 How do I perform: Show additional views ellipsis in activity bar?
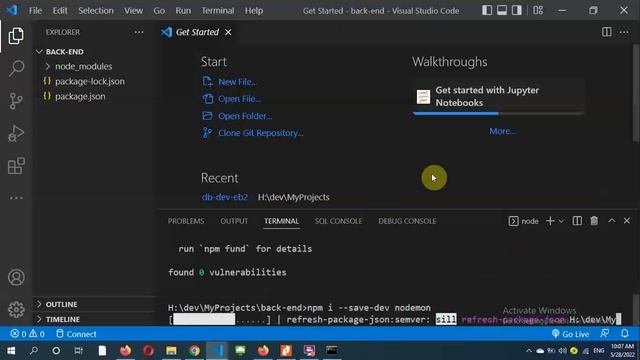[x=16, y=198]
